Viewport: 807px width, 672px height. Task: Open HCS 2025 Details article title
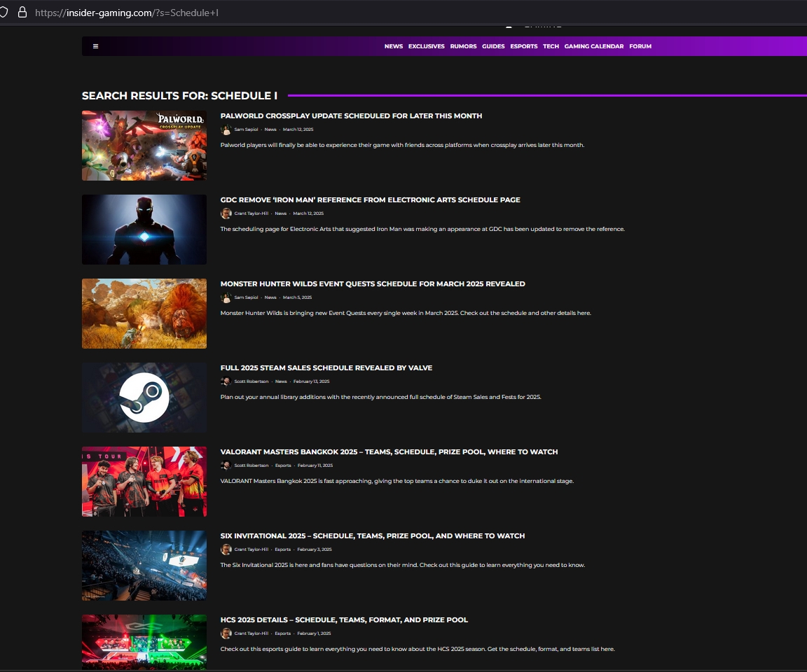click(344, 619)
